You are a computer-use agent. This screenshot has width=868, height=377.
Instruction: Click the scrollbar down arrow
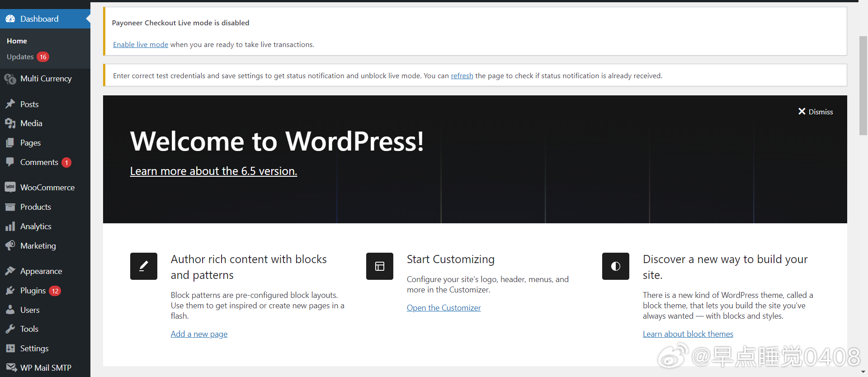click(x=863, y=372)
